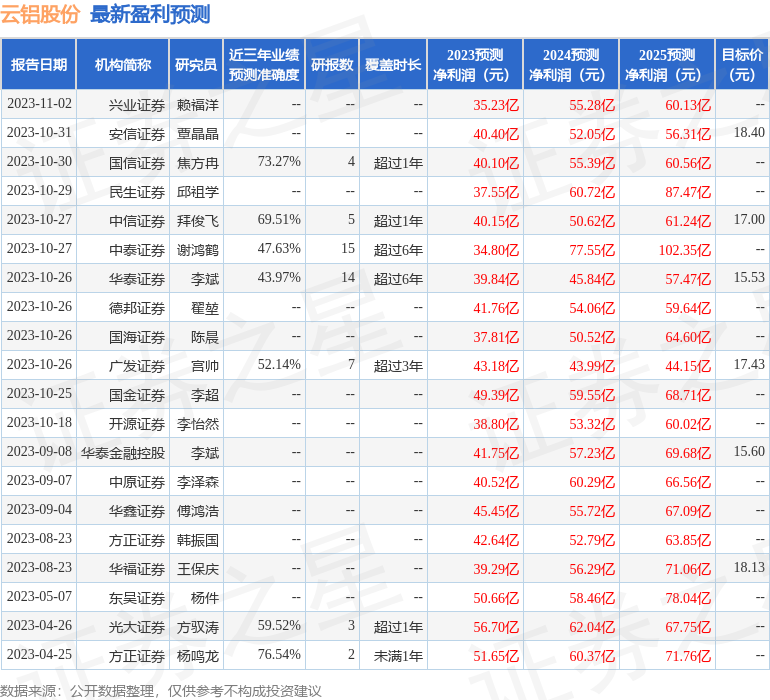Click target price 15.53
770x700 pixels.
tap(749, 278)
